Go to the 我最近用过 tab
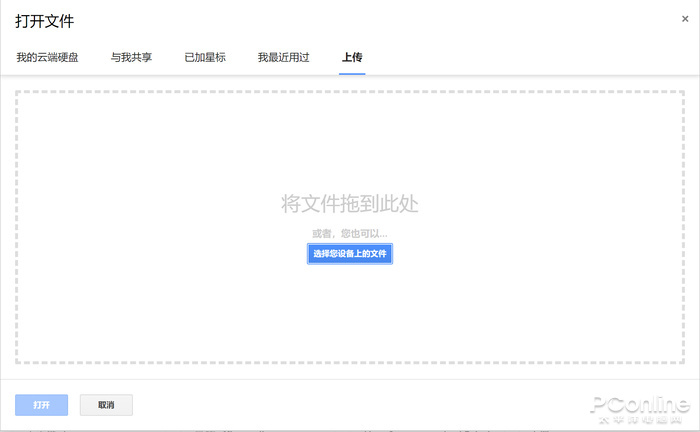The height and width of the screenshot is (432, 700). tap(283, 57)
